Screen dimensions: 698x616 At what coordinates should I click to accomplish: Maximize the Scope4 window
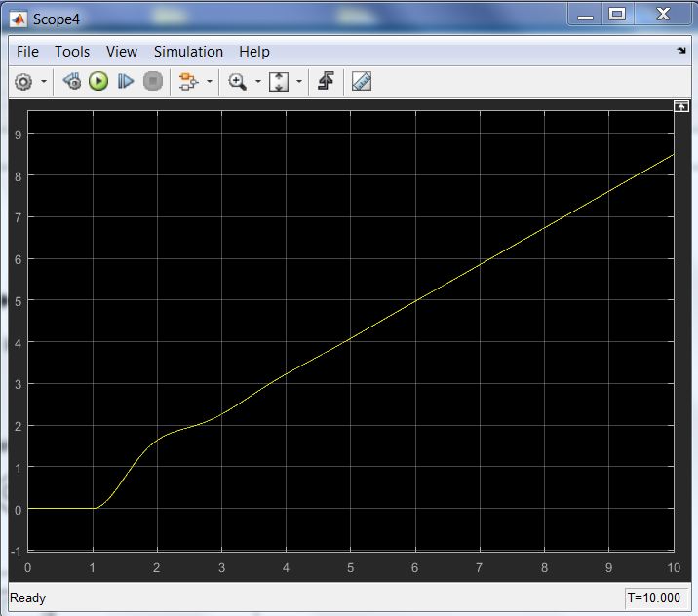[x=617, y=15]
